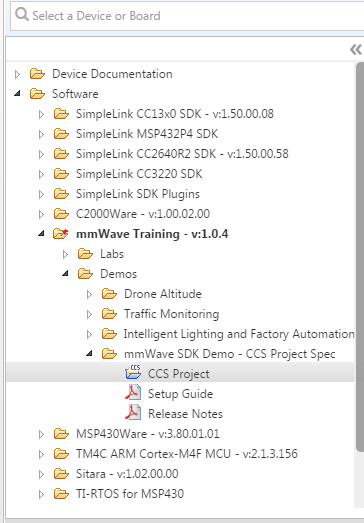Click the starred mmWave Training folder icon

(x=61, y=233)
